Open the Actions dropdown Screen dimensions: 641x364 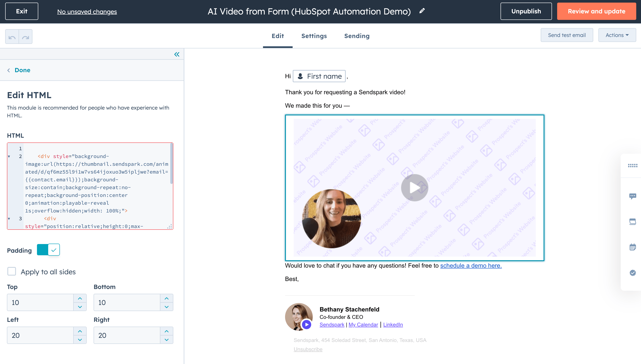tap(617, 35)
